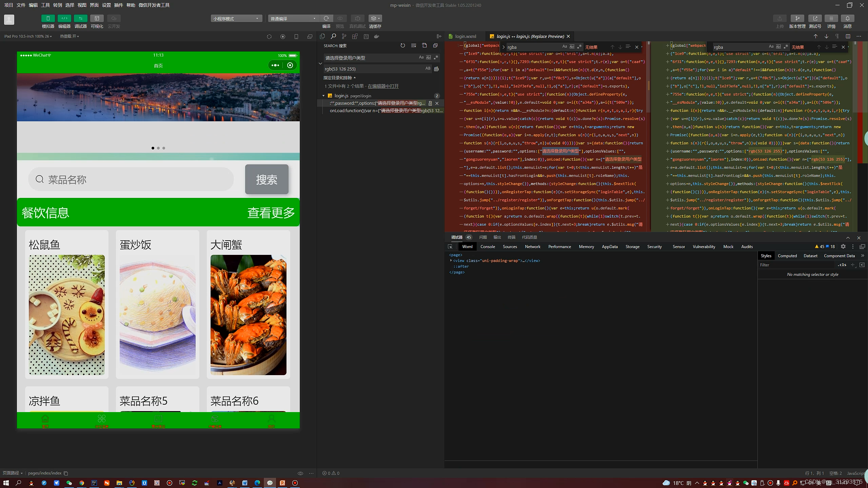Image resolution: width=868 pixels, height=488 pixels.
Task: Open the 工具 menu
Action: point(45,5)
